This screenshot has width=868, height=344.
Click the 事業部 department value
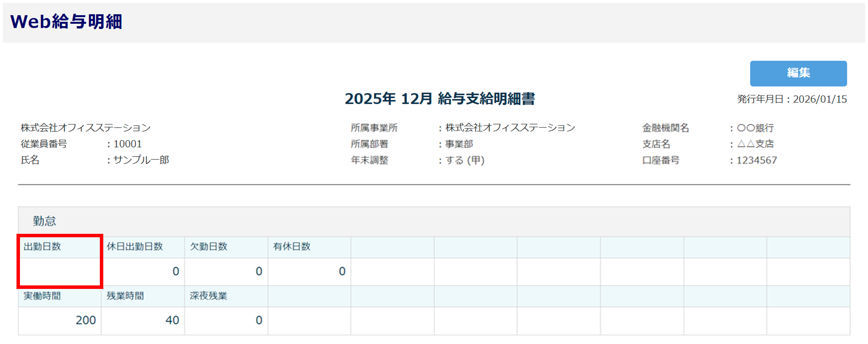pos(459,144)
